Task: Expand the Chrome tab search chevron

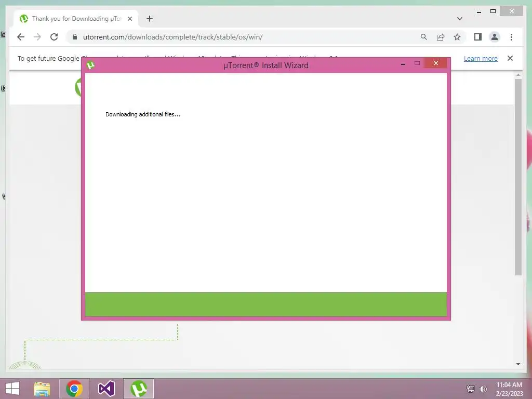Action: click(460, 19)
